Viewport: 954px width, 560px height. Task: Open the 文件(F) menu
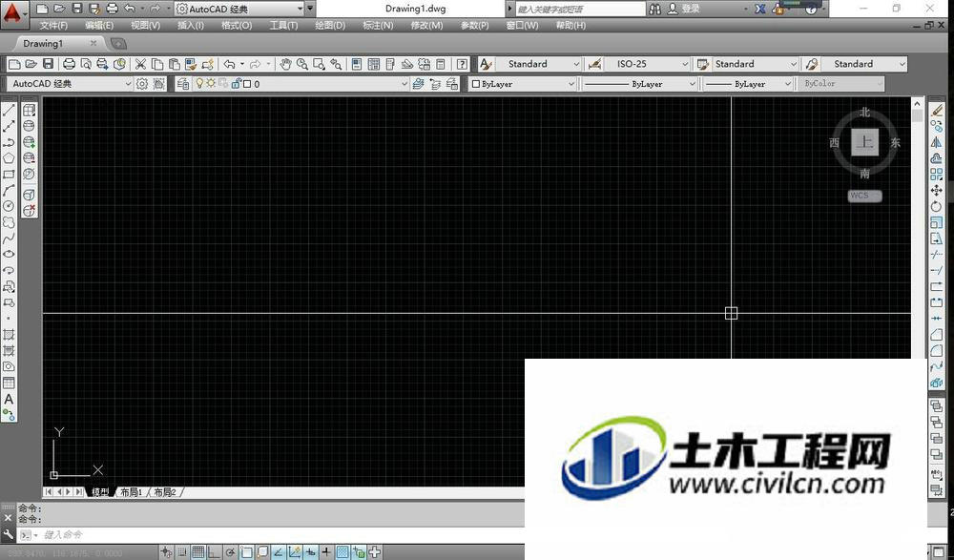(53, 26)
